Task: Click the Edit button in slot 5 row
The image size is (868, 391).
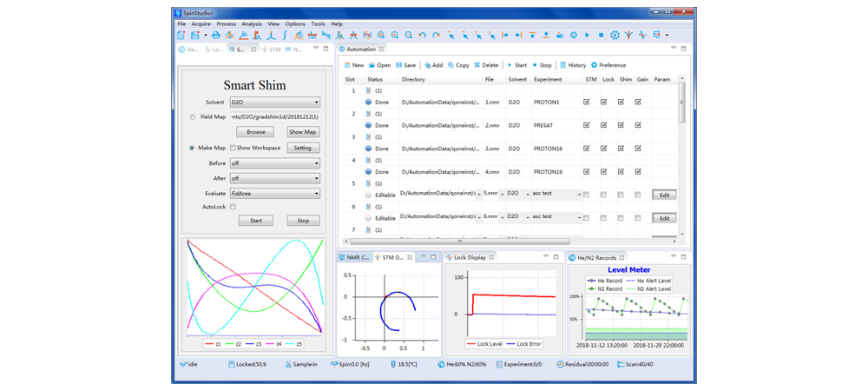Action: [664, 195]
